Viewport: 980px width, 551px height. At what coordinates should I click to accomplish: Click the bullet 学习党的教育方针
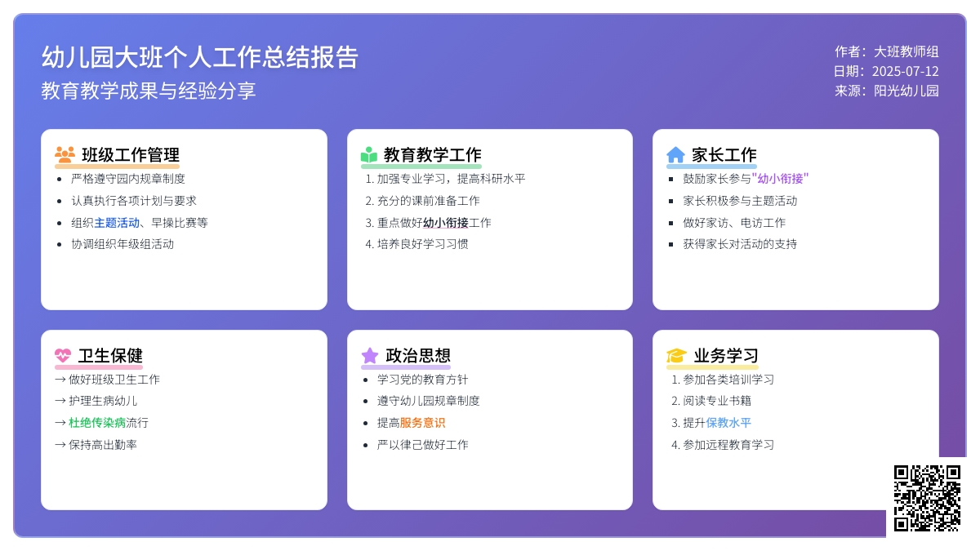coord(423,379)
